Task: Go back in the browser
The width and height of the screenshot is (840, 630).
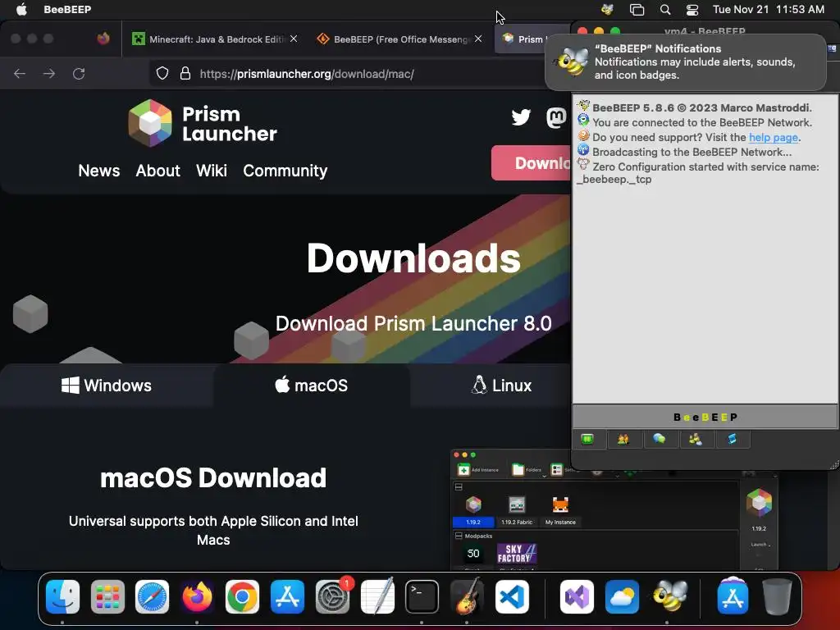Action: point(20,74)
